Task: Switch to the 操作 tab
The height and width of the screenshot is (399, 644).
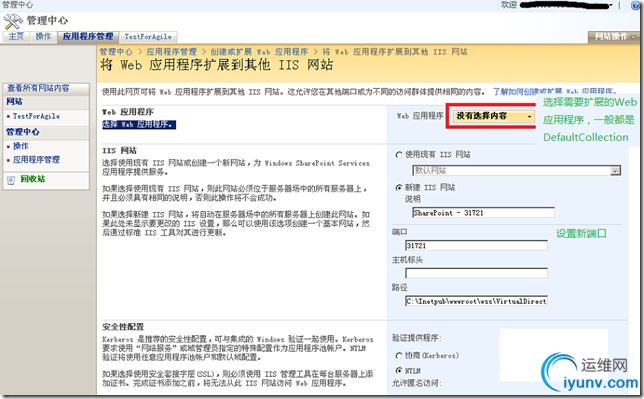Action: click(43, 36)
